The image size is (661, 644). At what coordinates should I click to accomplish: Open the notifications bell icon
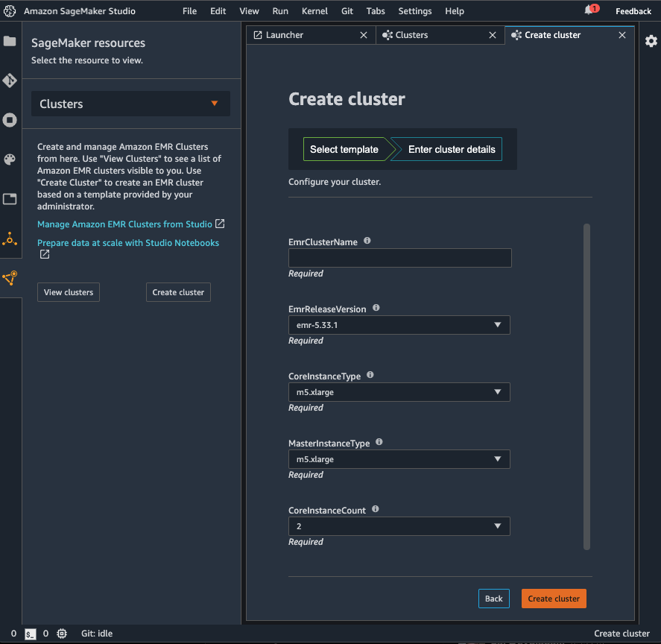click(x=589, y=10)
